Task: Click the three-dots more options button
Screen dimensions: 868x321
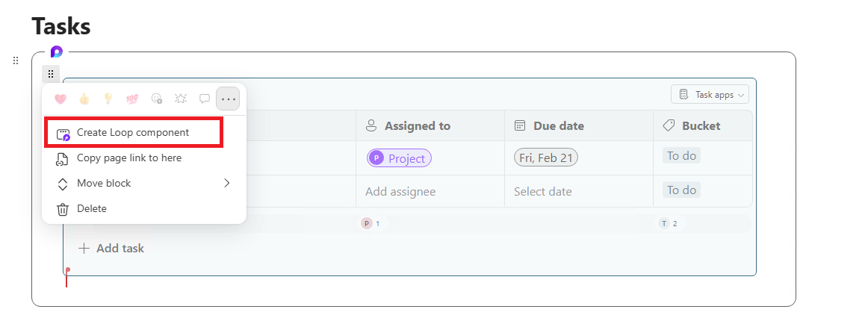Action: click(x=229, y=99)
